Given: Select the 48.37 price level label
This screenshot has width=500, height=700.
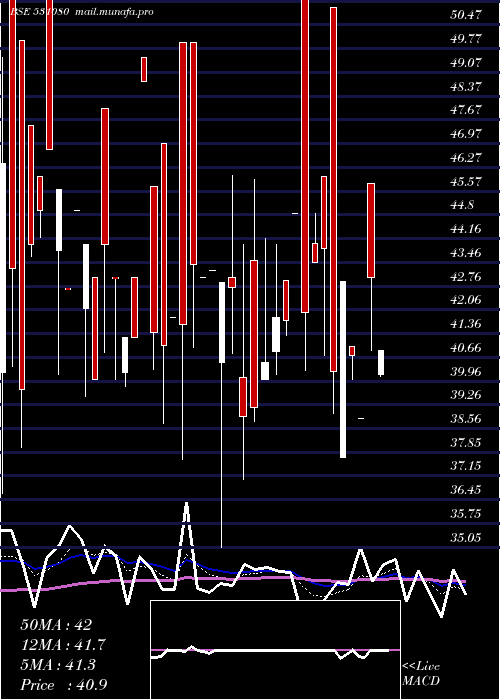Looking at the screenshot, I should tap(466, 86).
